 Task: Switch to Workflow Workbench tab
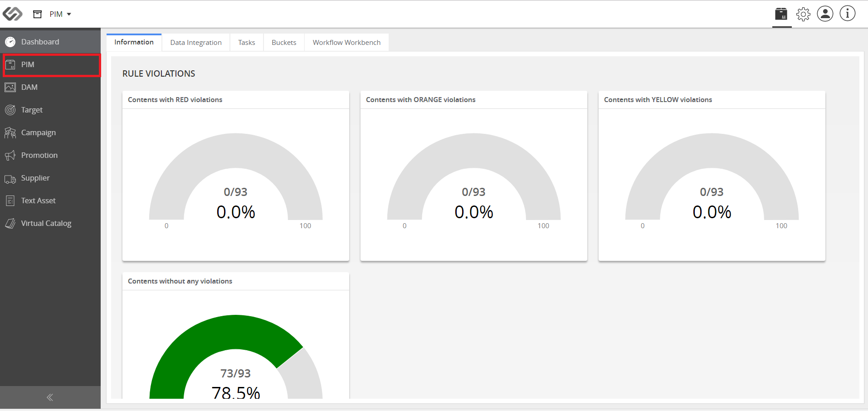coord(346,43)
